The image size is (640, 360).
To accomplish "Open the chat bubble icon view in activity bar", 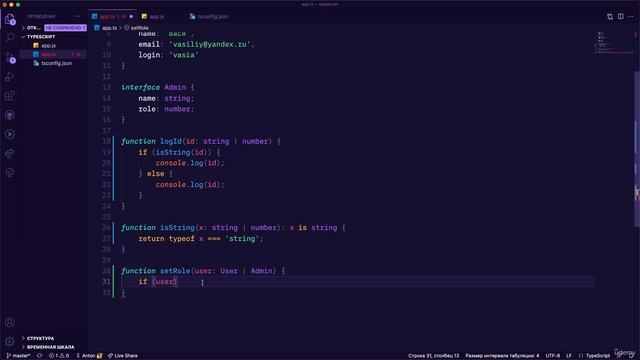I will 10,173.
